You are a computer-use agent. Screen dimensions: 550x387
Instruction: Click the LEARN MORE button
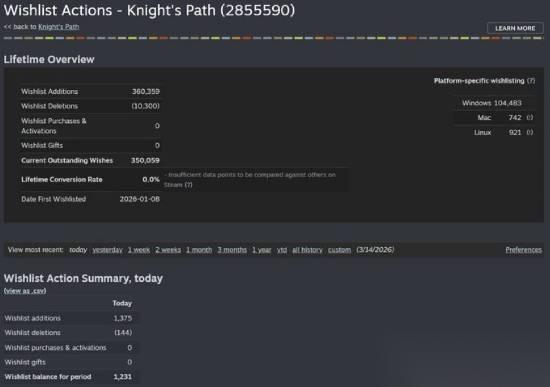[515, 28]
